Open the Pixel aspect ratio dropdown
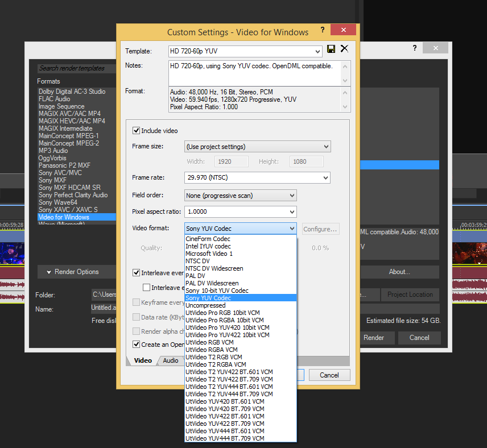 point(292,211)
